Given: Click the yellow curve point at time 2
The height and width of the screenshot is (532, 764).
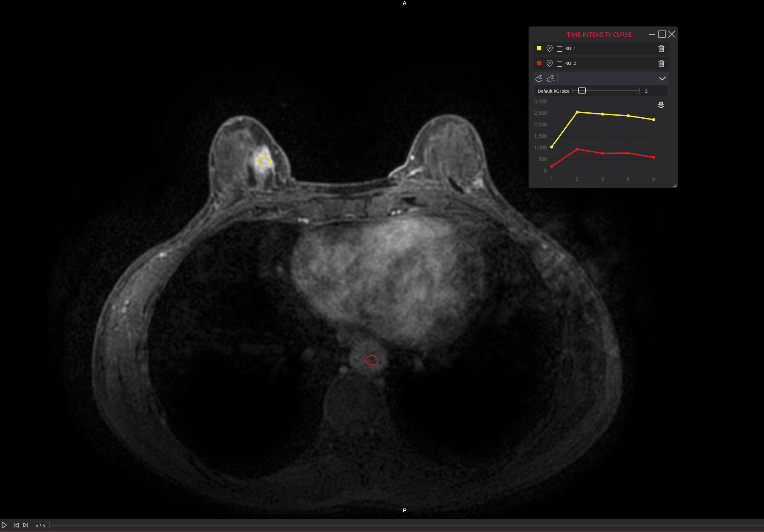Looking at the screenshot, I should click(577, 112).
